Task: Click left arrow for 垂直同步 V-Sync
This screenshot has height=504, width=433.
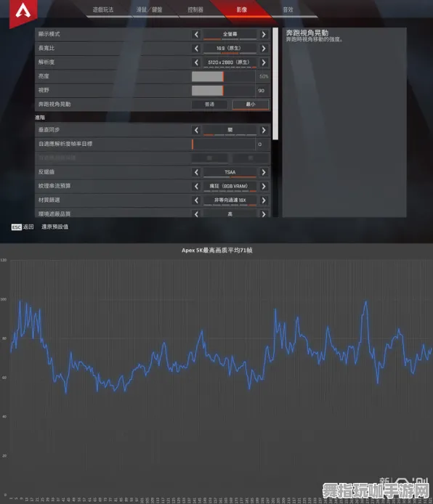Action: click(196, 130)
